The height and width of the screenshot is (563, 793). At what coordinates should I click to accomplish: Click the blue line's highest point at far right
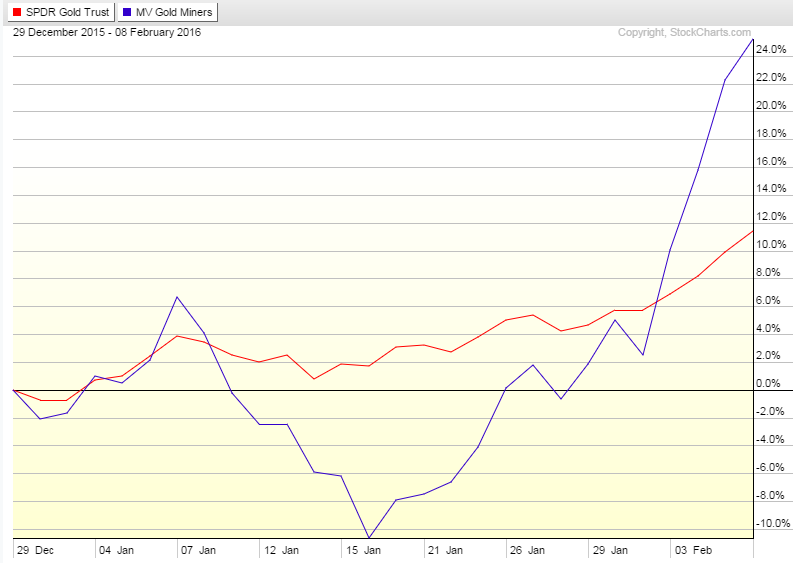pos(752,39)
